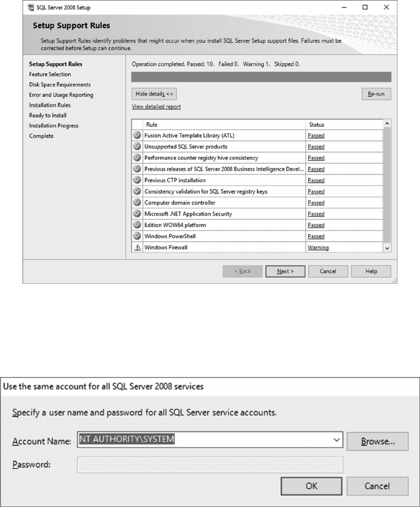Click the passed icon for Consistency validation row
The height and width of the screenshot is (507, 420).
(x=137, y=191)
